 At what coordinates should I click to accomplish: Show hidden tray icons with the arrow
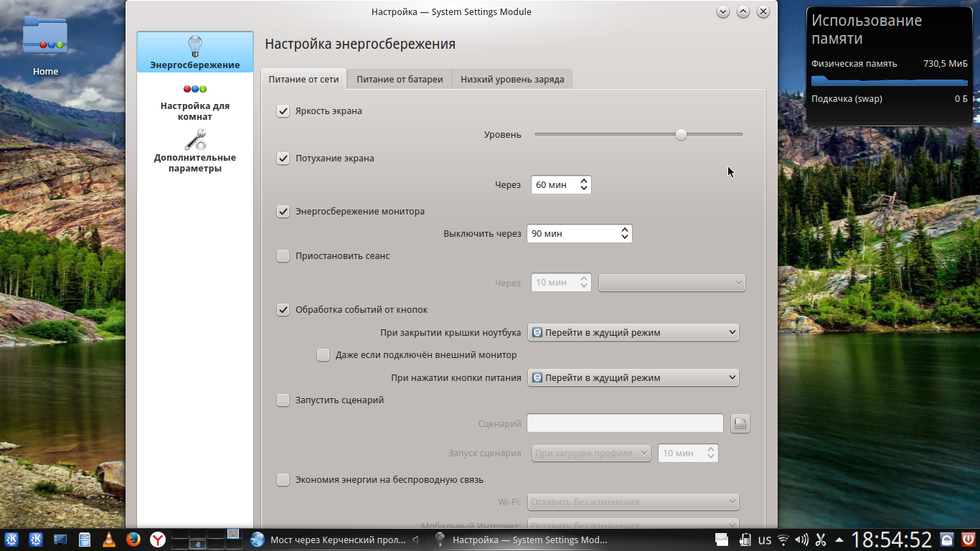tap(839, 540)
